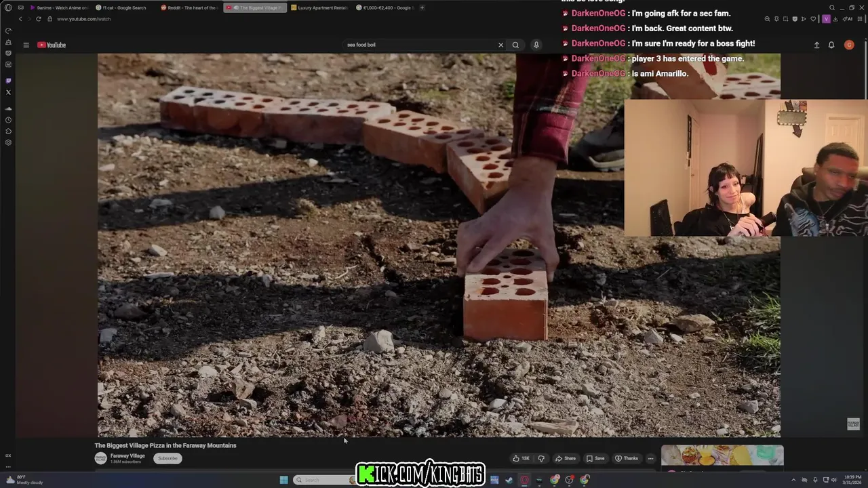868x488 pixels.
Task: Subscribe to Faraway Village
Action: click(167, 458)
